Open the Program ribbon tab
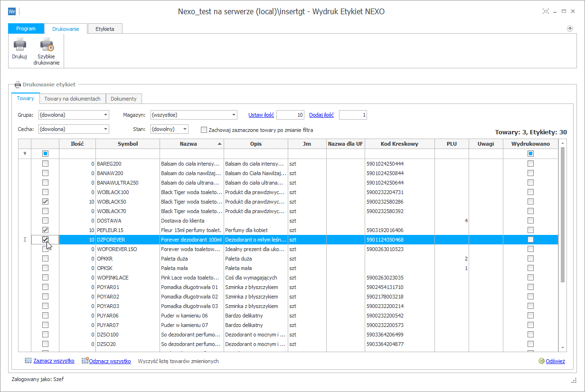 click(26, 28)
